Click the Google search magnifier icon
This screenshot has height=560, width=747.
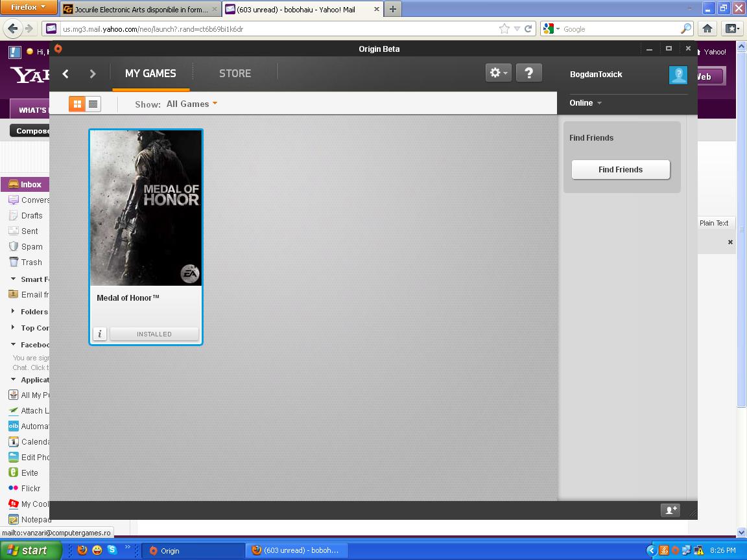(685, 29)
